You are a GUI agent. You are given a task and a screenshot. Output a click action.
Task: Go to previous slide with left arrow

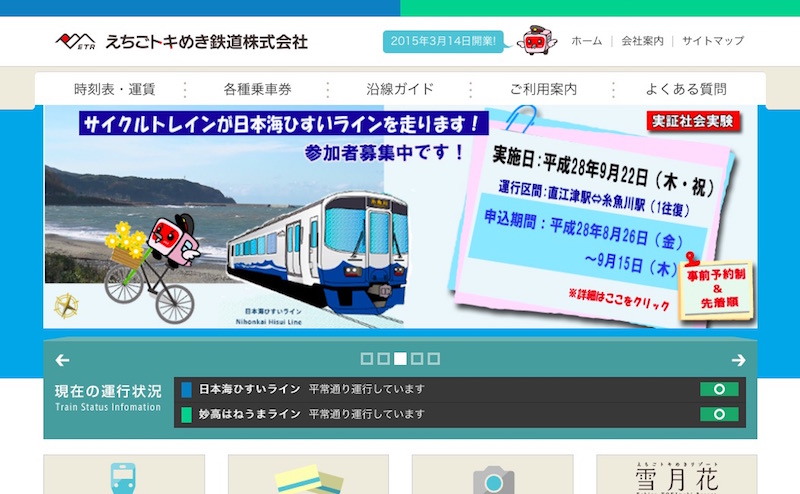pyautogui.click(x=62, y=360)
